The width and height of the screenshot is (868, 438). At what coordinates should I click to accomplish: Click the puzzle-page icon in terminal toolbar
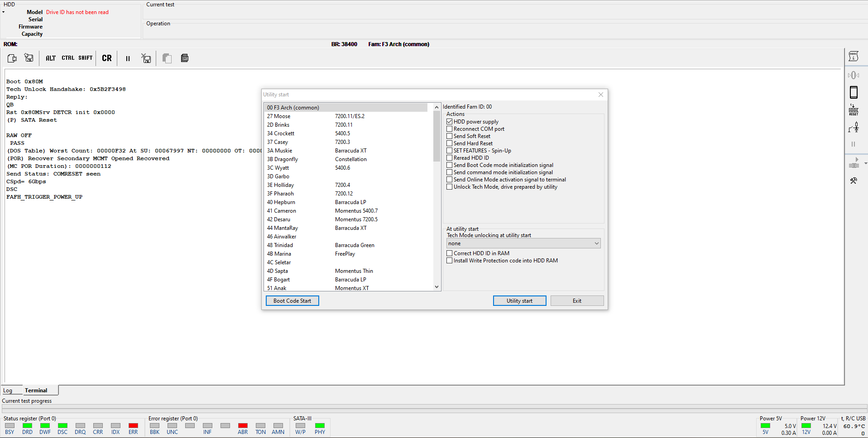(x=12, y=58)
